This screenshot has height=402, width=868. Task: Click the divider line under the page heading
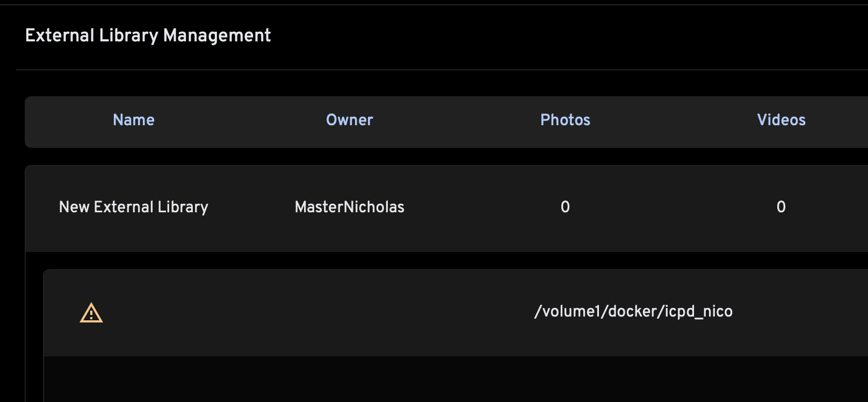pos(430,70)
